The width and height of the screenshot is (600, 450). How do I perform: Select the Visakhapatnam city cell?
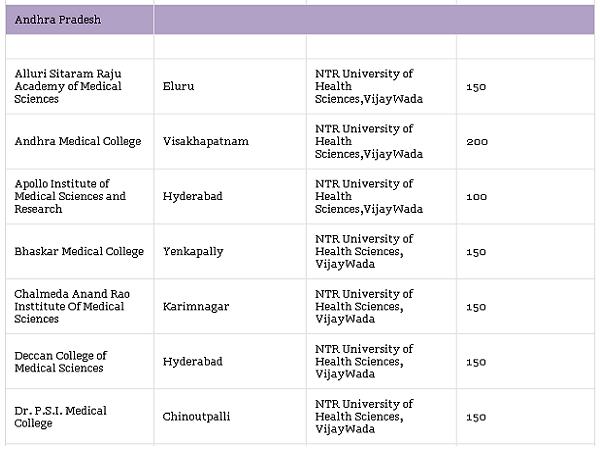click(205, 141)
